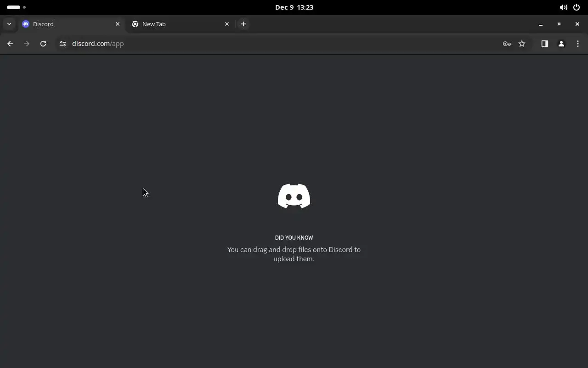Image resolution: width=588 pixels, height=368 pixels.
Task: Click the drag and drop files tip text
Action: click(x=294, y=254)
